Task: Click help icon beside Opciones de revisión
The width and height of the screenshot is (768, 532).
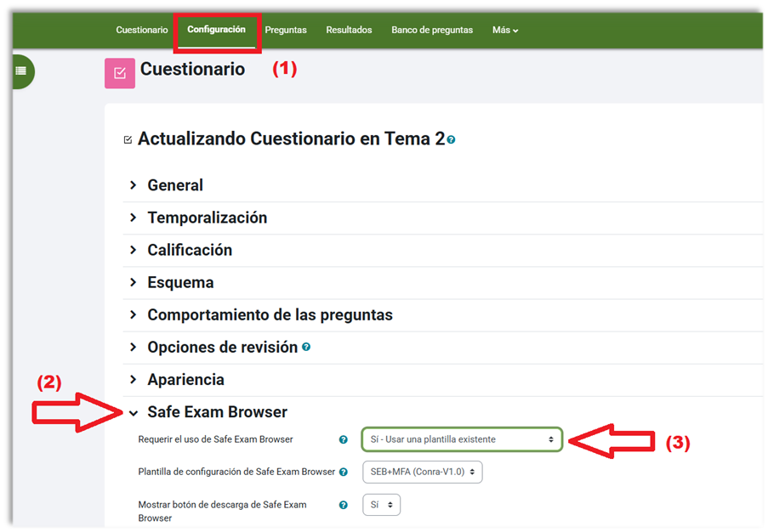Action: point(306,348)
